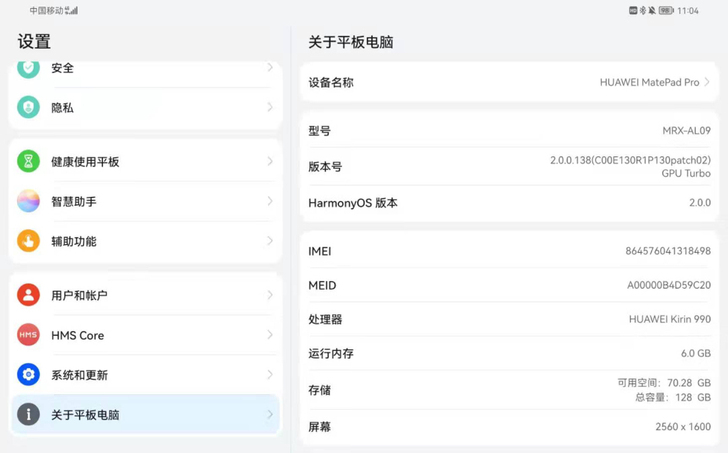Select 关于平板电脑 menu label

[x=85, y=415]
